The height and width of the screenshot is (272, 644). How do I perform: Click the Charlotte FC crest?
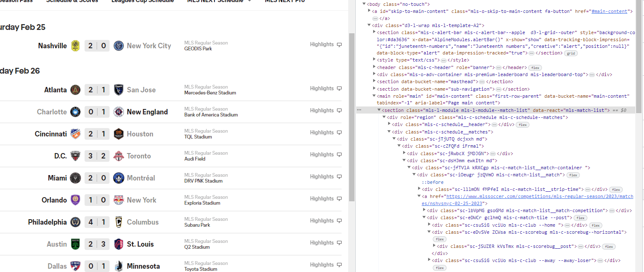coord(75,112)
